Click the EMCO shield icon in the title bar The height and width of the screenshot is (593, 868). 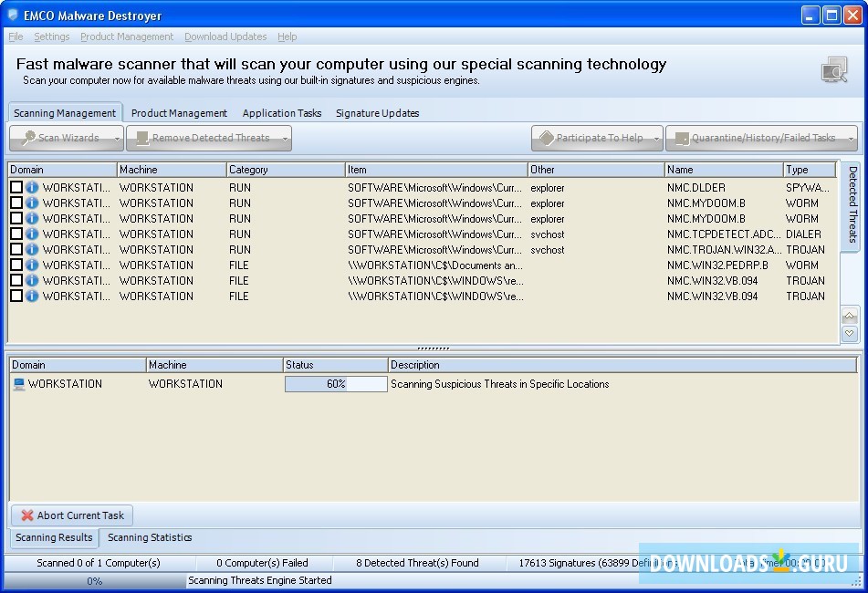pos(13,15)
